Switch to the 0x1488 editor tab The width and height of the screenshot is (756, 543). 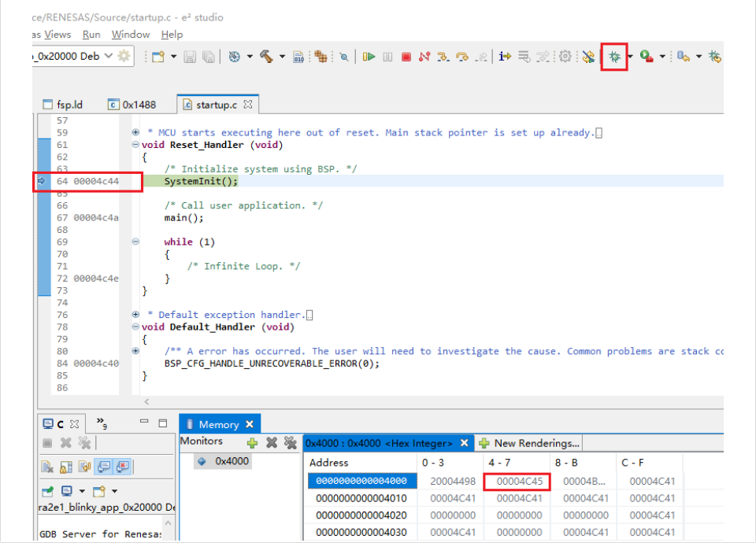point(132,105)
